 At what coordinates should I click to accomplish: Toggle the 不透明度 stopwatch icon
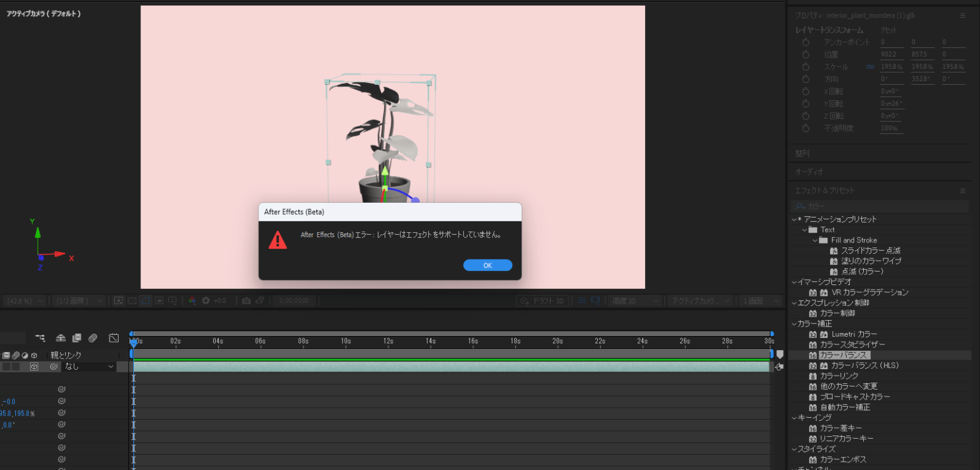[x=805, y=128]
